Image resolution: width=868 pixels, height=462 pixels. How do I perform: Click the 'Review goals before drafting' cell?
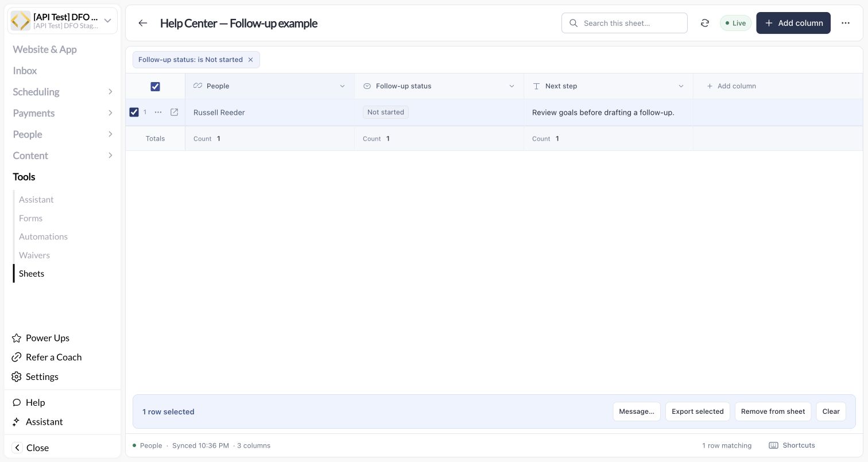click(609, 112)
